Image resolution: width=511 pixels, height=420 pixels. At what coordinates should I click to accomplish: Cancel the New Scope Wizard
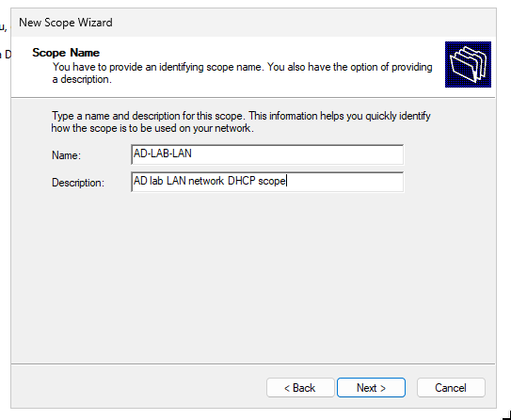click(x=451, y=388)
